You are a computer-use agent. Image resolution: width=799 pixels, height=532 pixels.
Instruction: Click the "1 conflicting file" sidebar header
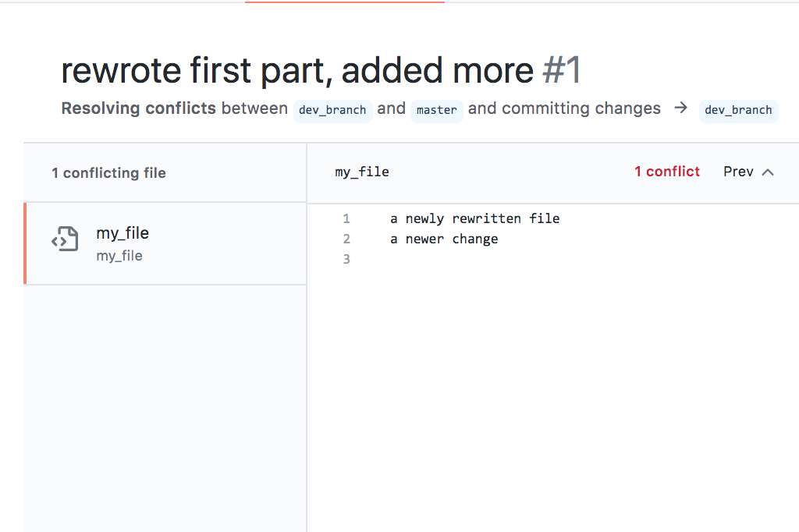pos(108,173)
